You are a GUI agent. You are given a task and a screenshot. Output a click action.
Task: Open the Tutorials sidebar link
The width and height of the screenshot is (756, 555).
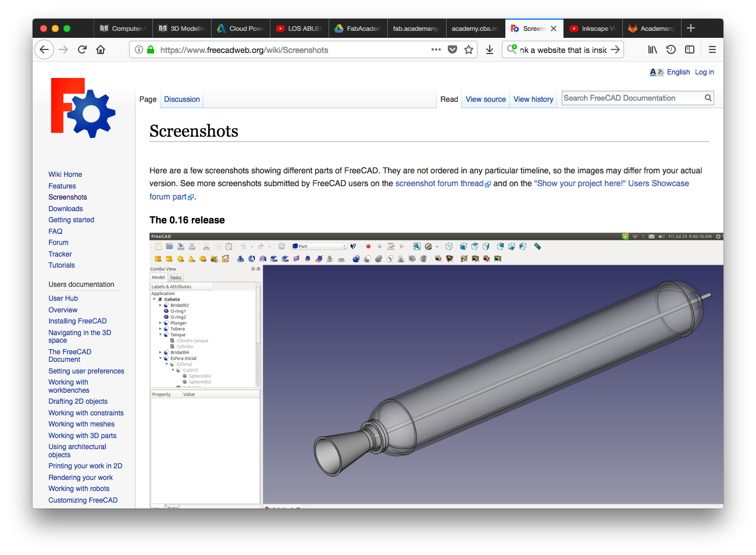(x=62, y=265)
